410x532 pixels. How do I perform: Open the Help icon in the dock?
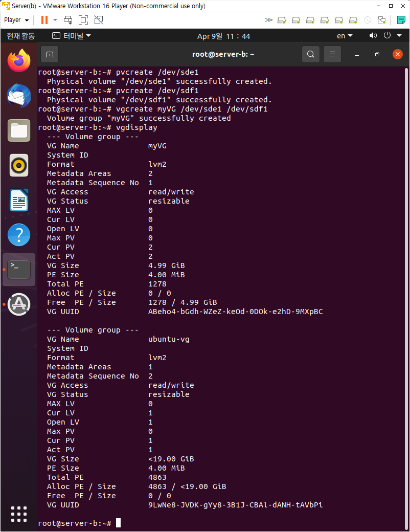[19, 235]
